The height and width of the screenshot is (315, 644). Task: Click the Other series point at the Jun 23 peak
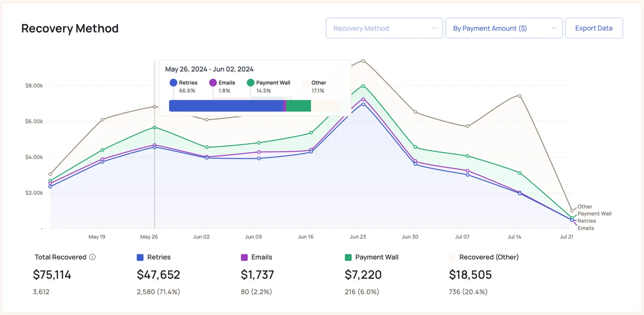[363, 61]
